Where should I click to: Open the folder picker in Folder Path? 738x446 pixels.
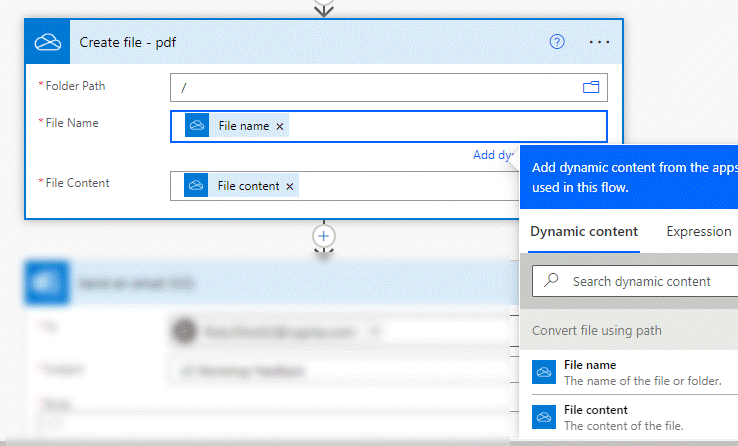point(591,87)
